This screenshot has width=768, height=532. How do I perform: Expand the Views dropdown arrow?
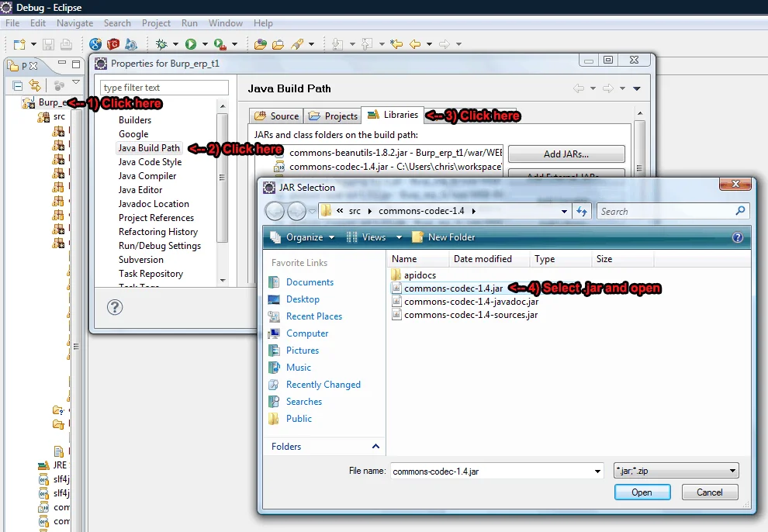tap(400, 237)
